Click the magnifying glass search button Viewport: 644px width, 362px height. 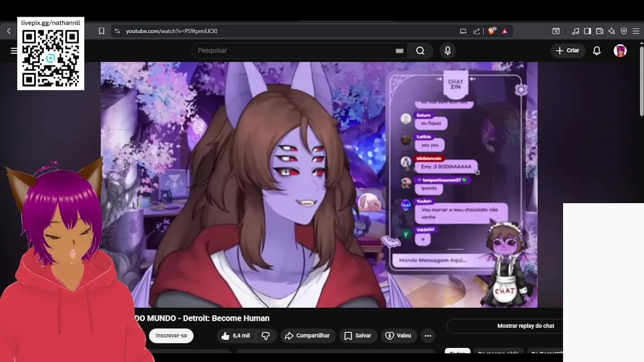(x=421, y=50)
